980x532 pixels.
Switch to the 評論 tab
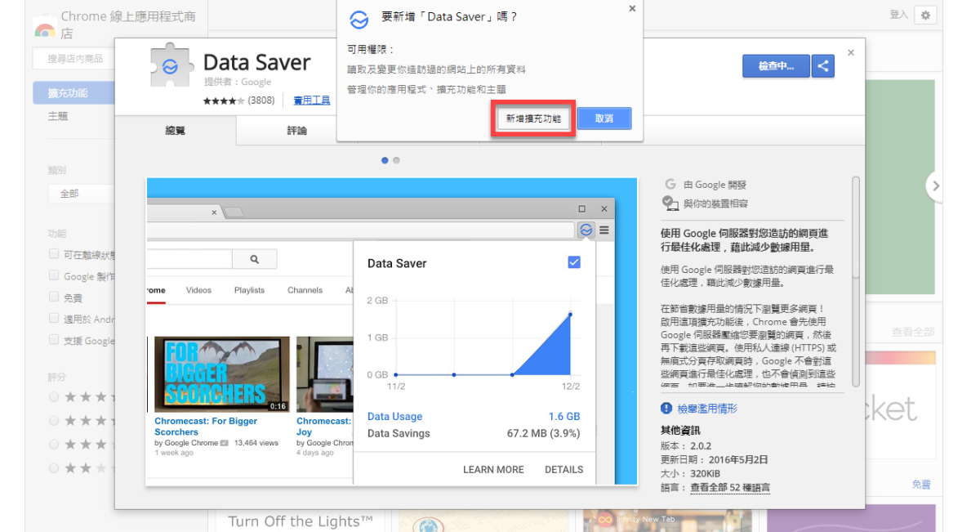click(297, 131)
